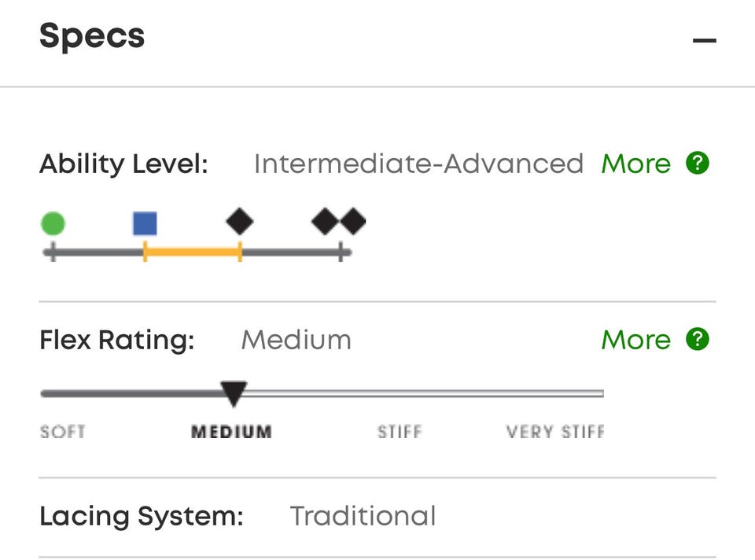Viewport: 755px width, 560px height.
Task: Select the MEDIUM flex label
Action: tap(231, 432)
